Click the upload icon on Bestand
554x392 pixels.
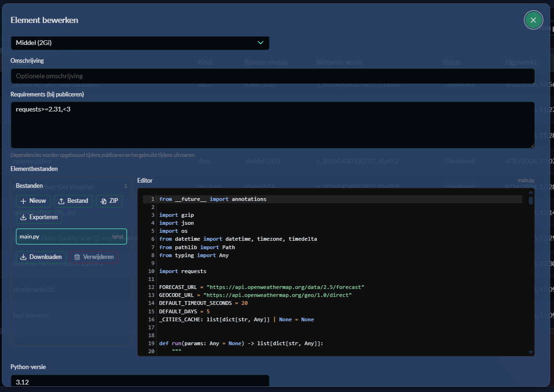coord(61,201)
